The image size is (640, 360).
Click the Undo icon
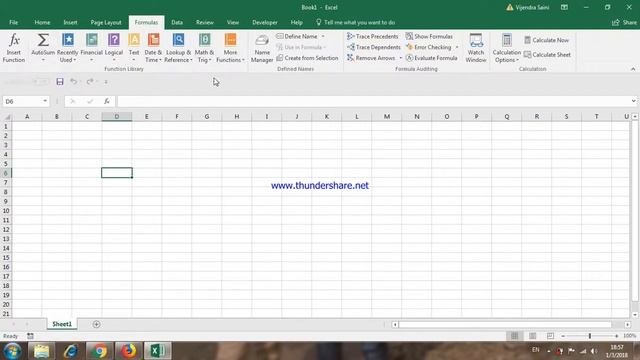coord(73,82)
